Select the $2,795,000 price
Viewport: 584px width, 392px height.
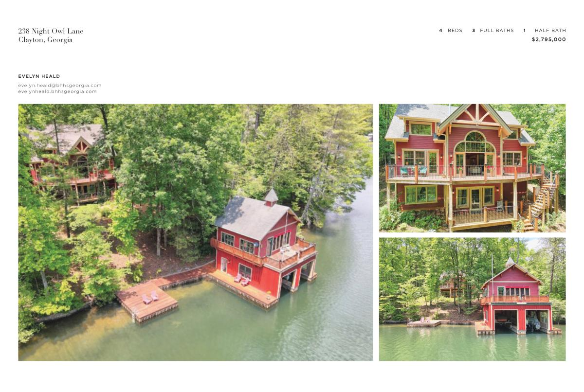(x=549, y=39)
